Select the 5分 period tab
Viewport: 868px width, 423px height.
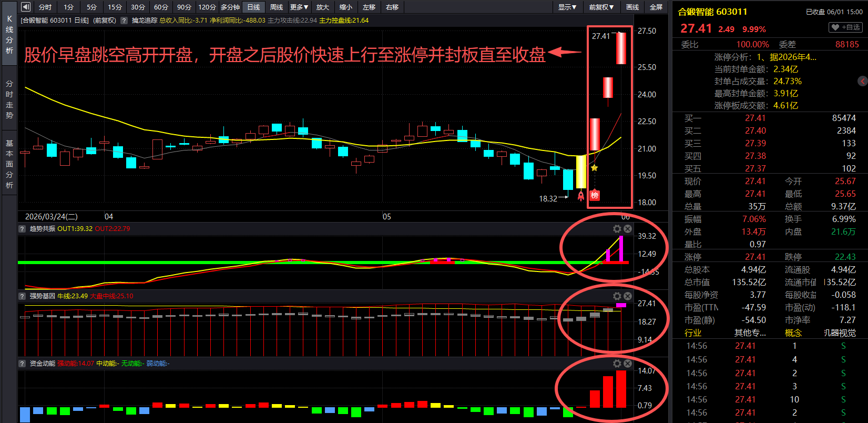92,7
